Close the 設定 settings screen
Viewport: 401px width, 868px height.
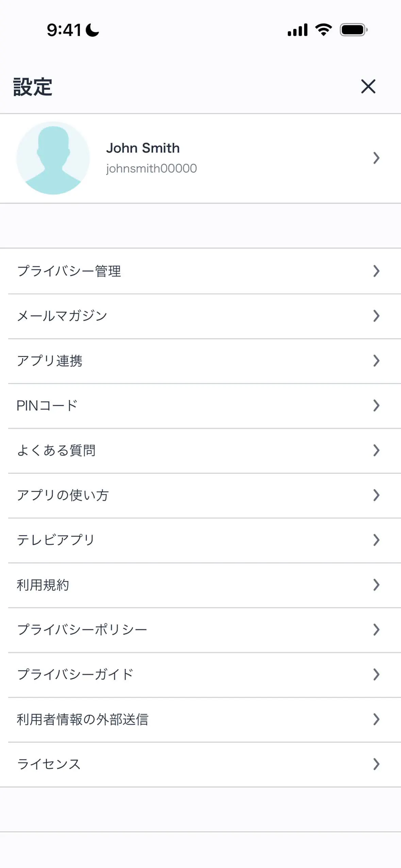368,86
